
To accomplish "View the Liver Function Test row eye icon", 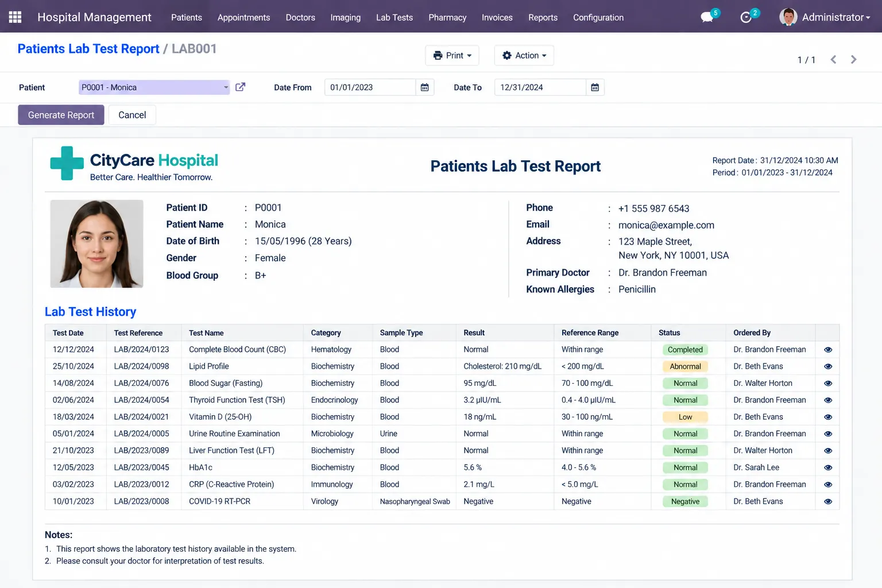I will pyautogui.click(x=828, y=451).
